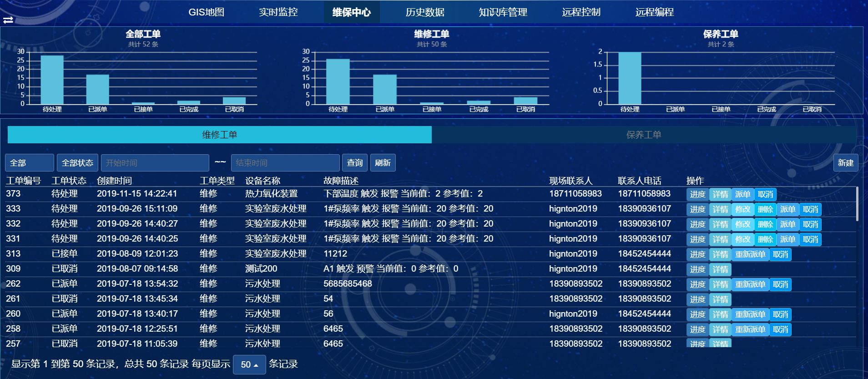Click 取消 for work order 258
The image size is (868, 379).
pos(781,329)
